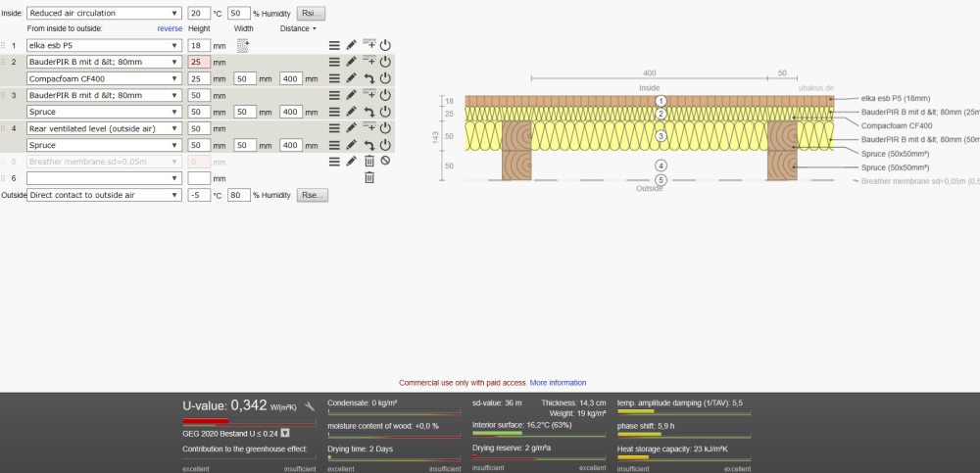Toggle power off for layer 4 Spruce row
The height and width of the screenshot is (473, 980).
point(385,145)
